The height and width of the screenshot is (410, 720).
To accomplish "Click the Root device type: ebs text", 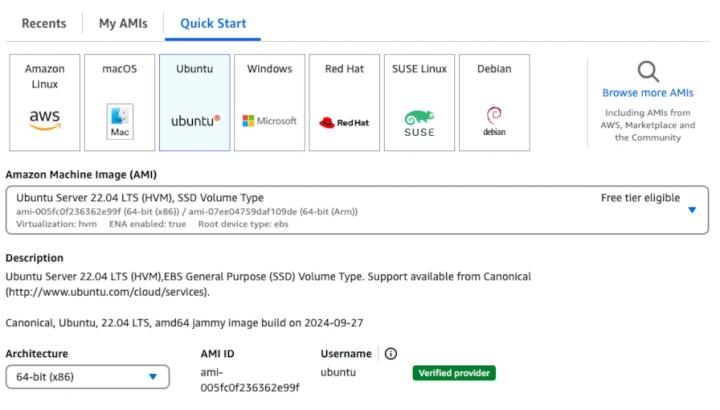I will 243,224.
